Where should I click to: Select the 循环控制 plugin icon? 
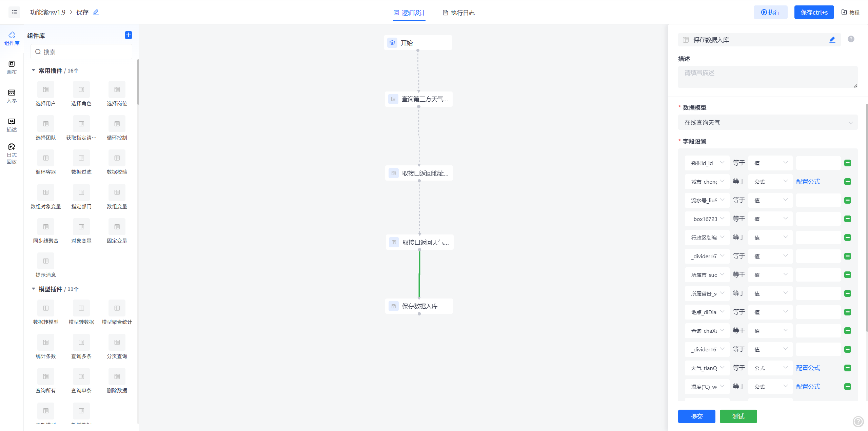click(x=117, y=124)
